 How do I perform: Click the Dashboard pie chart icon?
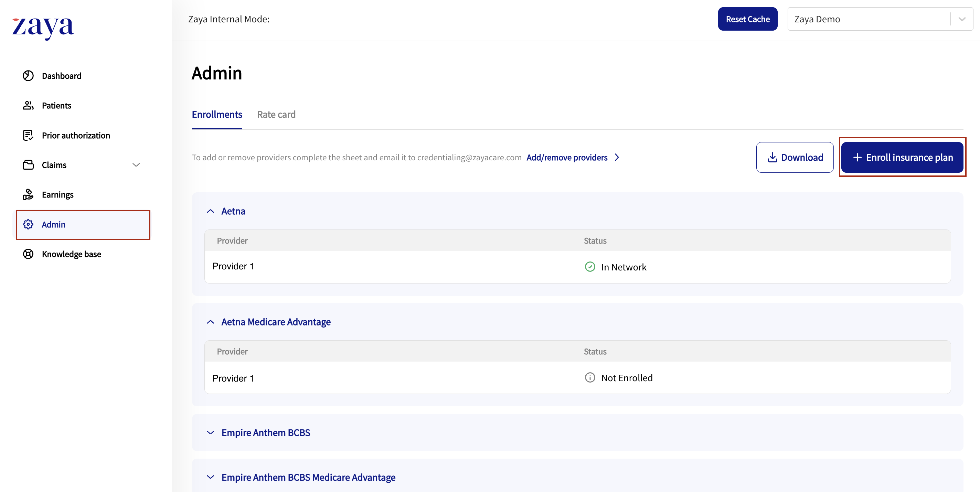tap(28, 76)
